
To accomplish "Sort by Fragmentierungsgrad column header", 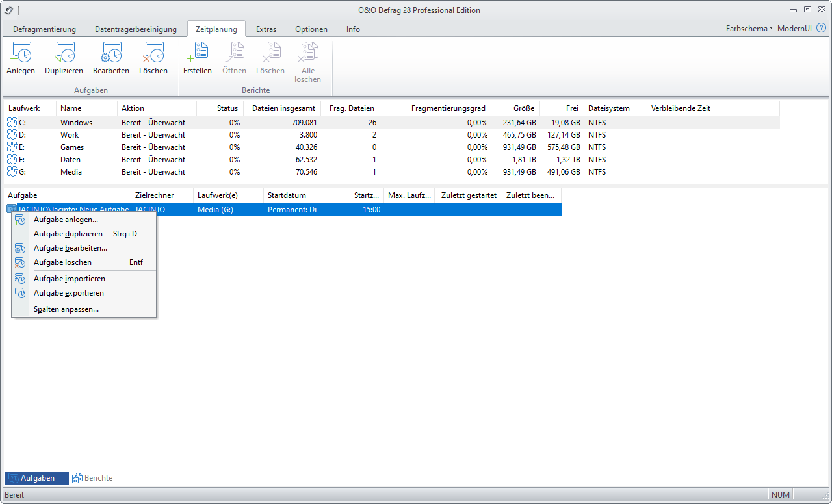I will 435,108.
